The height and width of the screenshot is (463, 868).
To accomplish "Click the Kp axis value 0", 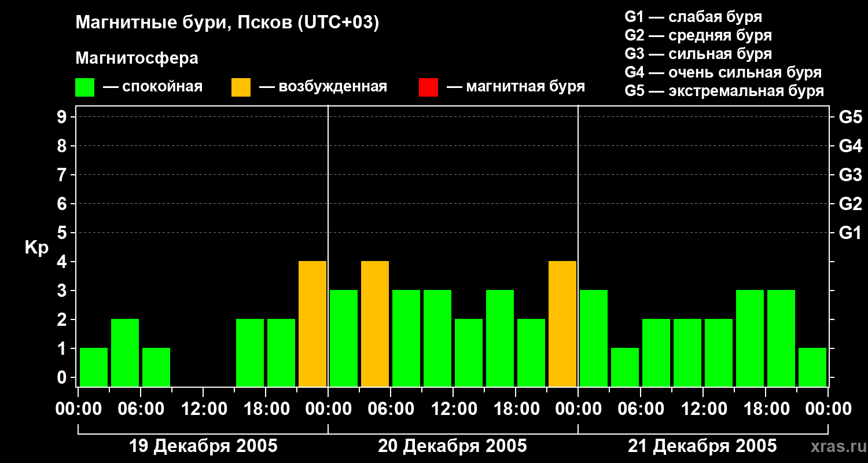I will 63,377.
